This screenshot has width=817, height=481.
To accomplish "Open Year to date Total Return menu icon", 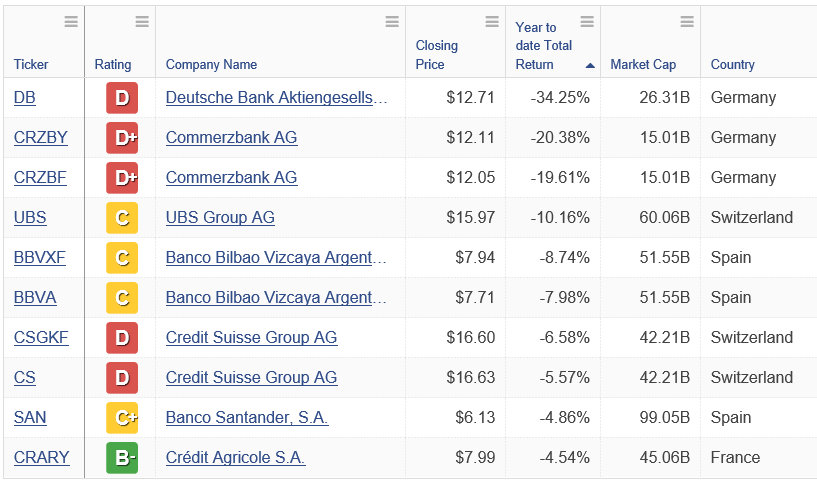I will tap(587, 22).
